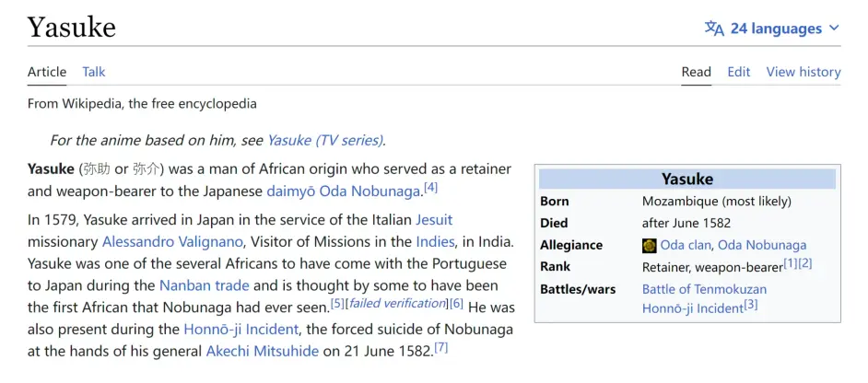This screenshot has width=868, height=383.
Task: Open the Read tab
Action: (x=696, y=72)
